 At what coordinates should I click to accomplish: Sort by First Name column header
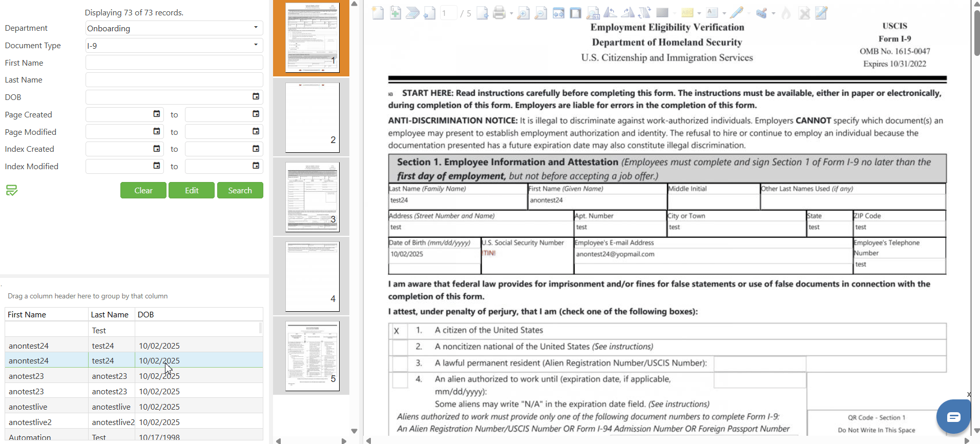click(46, 314)
